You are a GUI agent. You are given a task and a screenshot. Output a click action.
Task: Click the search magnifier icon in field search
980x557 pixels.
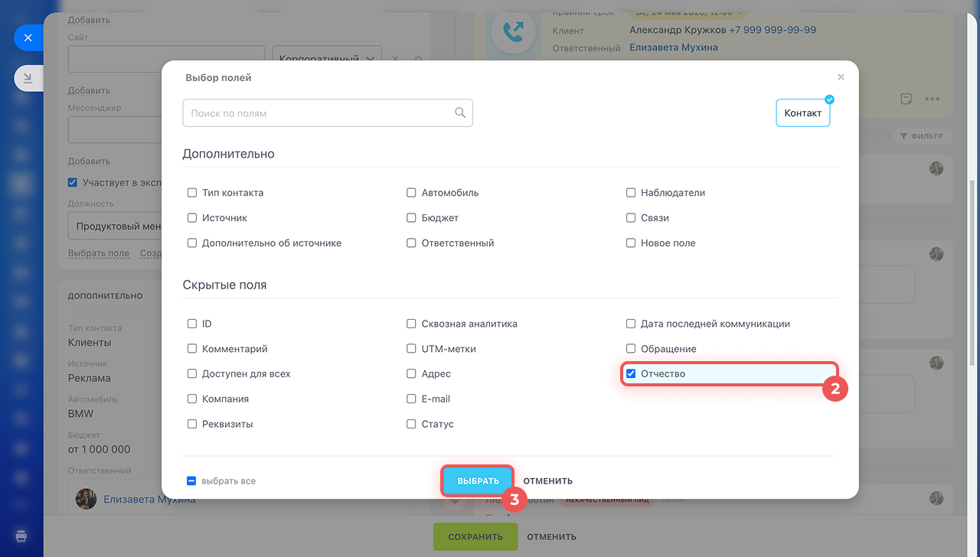460,113
